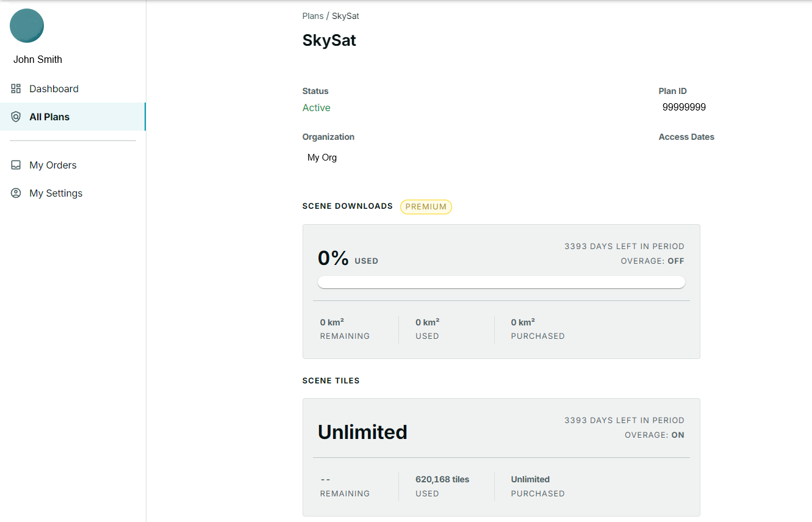
Task: Click the SCENE DOWNLOADS section title
Action: pyautogui.click(x=348, y=206)
